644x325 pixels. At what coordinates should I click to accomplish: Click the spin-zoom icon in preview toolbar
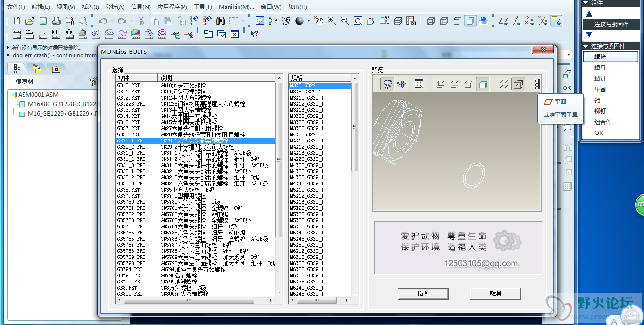point(388,84)
